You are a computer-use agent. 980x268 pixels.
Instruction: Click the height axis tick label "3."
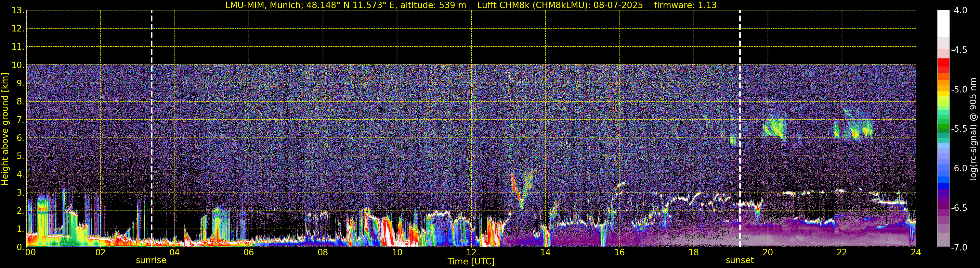20,193
